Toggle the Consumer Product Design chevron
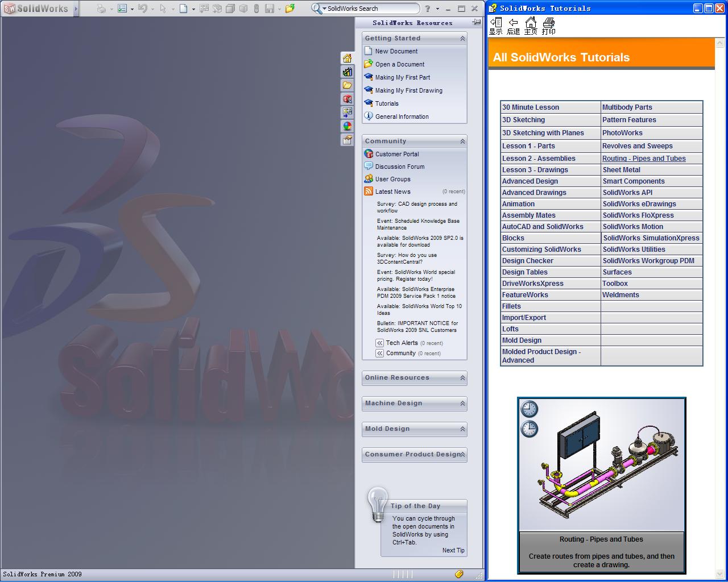Image resolution: width=728 pixels, height=582 pixels. [462, 455]
